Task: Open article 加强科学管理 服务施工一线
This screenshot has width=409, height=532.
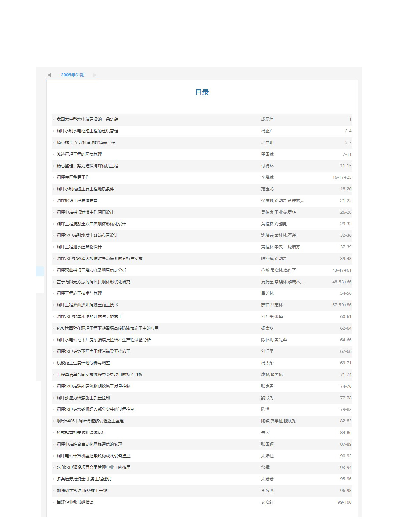Action: 82,491
